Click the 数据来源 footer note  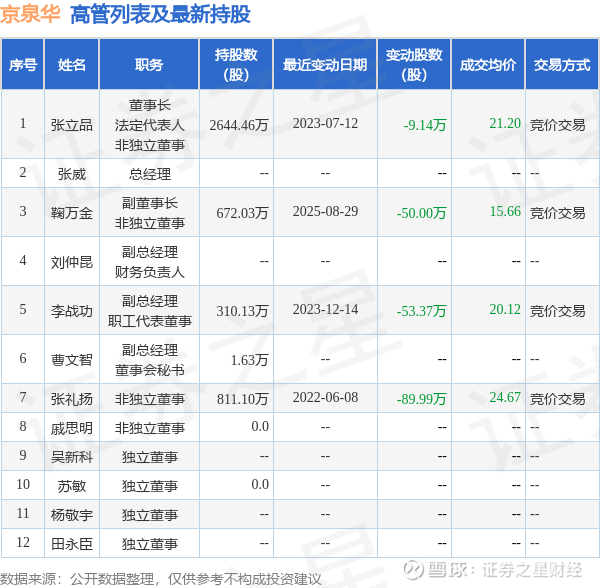pos(161,579)
